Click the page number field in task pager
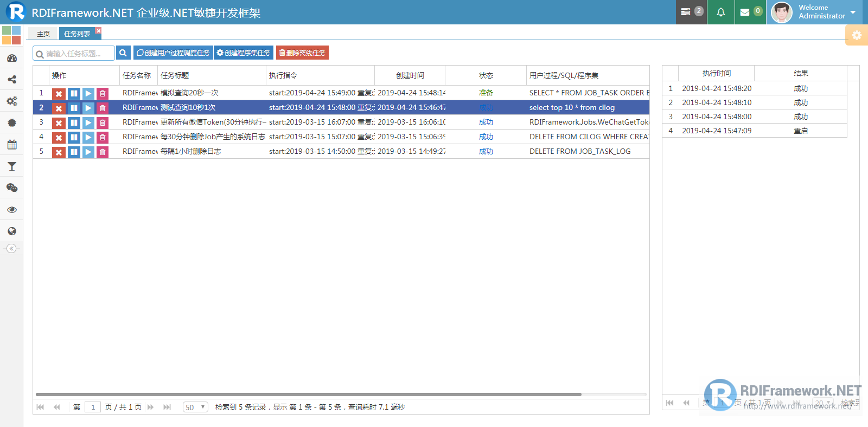Image resolution: width=868 pixels, height=427 pixels. (93, 407)
